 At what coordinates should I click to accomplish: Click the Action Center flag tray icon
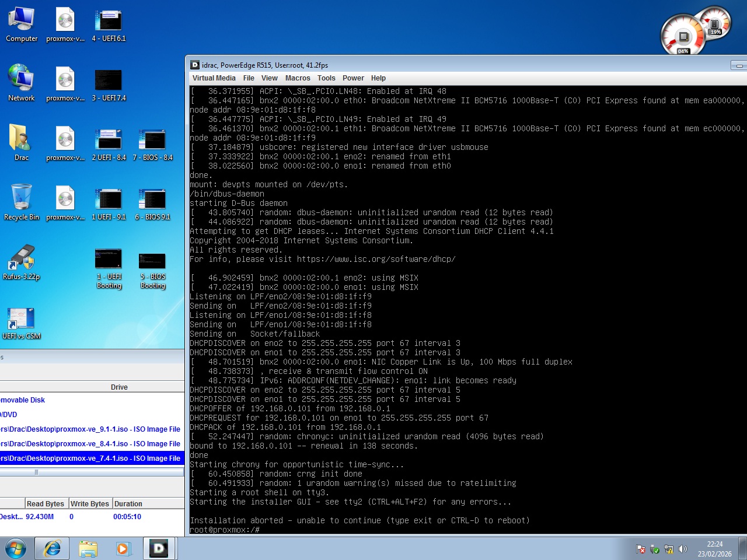coord(641,549)
